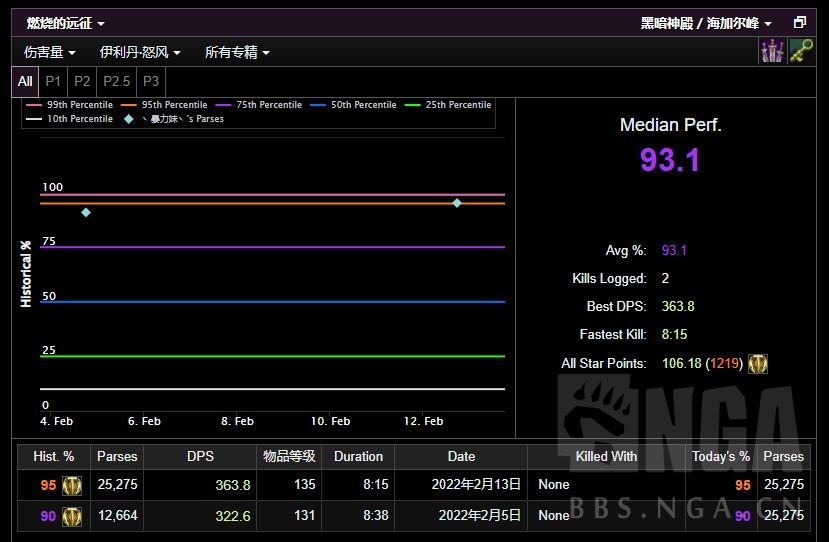Switch to the P1 tab
The height and width of the screenshot is (542, 829).
53,81
